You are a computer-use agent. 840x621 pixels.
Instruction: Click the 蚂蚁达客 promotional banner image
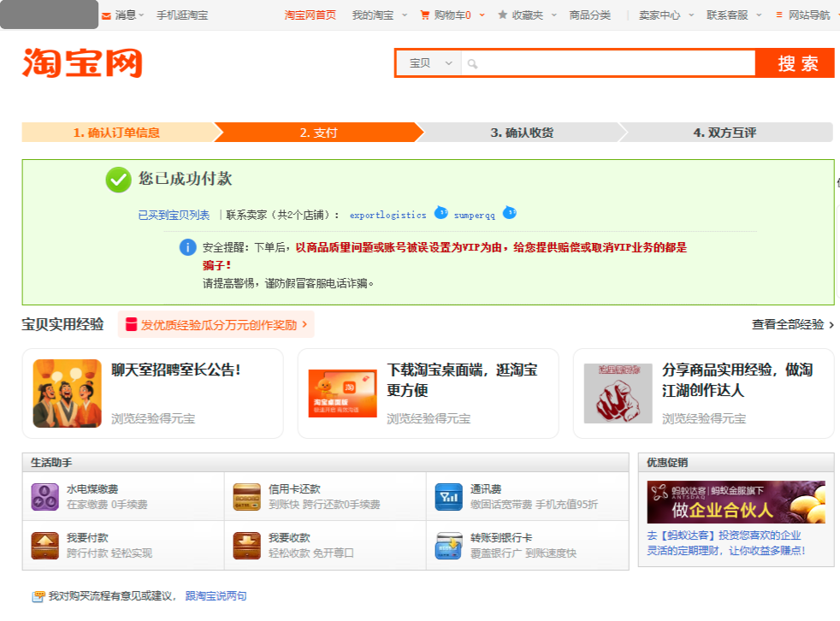point(736,502)
